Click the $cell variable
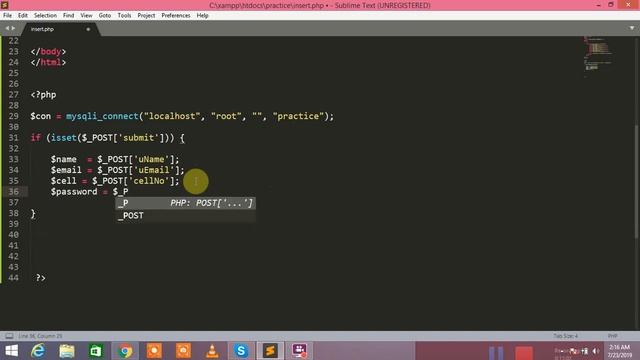The height and width of the screenshot is (360, 640). [x=64, y=181]
